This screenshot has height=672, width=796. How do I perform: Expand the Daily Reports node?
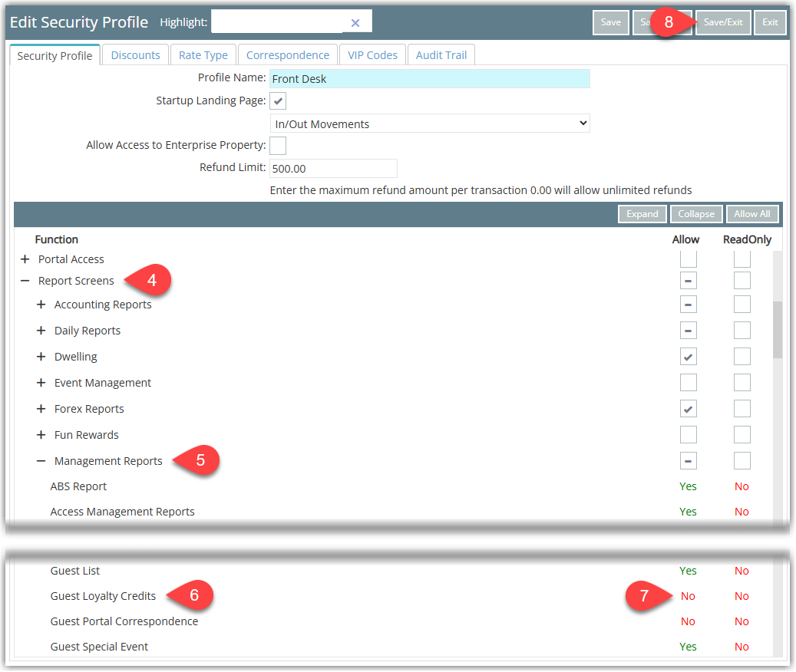[41, 331]
